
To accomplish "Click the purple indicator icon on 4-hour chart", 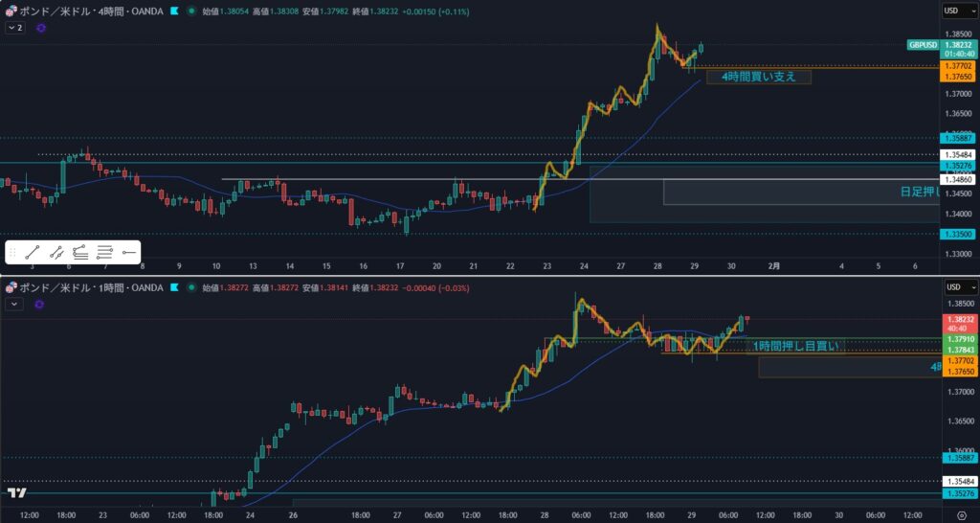I will coord(40,29).
